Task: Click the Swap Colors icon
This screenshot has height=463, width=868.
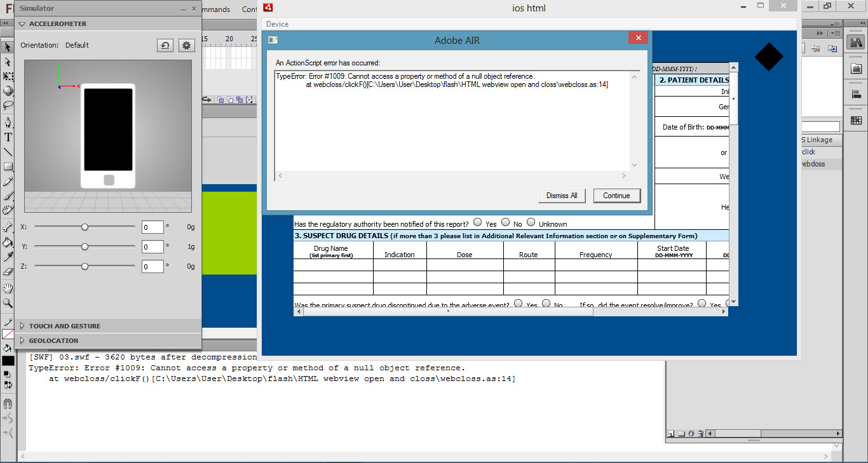Action: pyautogui.click(x=8, y=385)
